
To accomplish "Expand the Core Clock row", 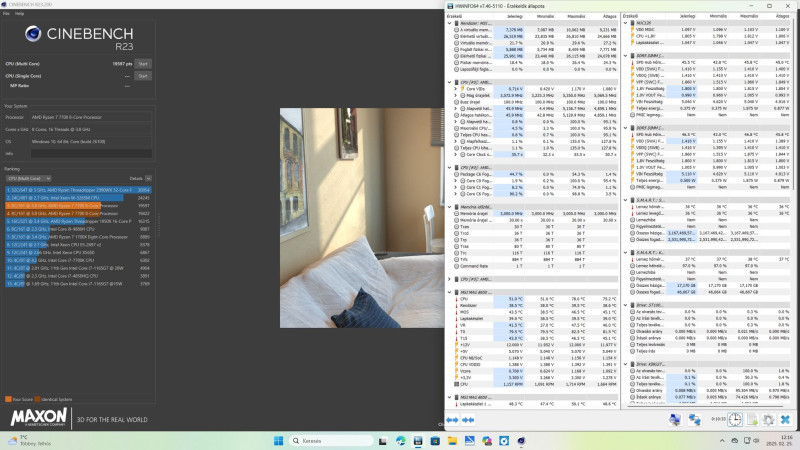I will point(456,155).
